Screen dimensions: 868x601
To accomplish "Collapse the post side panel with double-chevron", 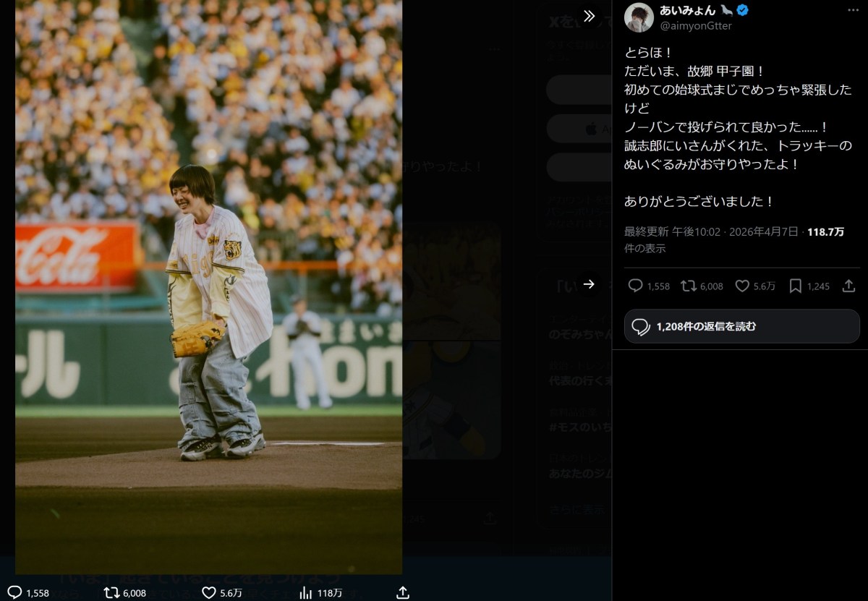I will tap(590, 16).
